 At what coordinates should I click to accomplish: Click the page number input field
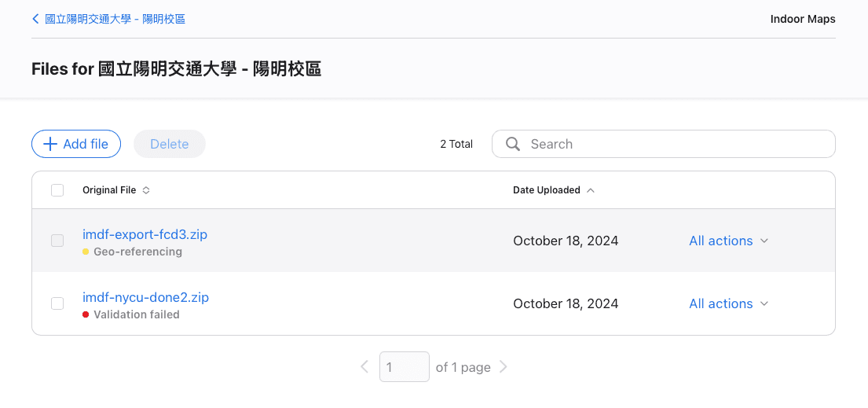click(x=404, y=367)
